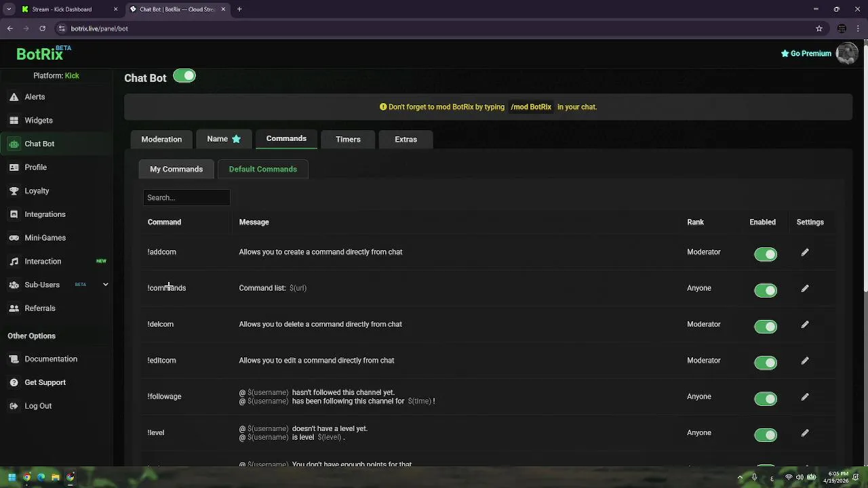This screenshot has width=868, height=488.
Task: Edit the !addcom command with pencil
Action: click(x=805, y=252)
